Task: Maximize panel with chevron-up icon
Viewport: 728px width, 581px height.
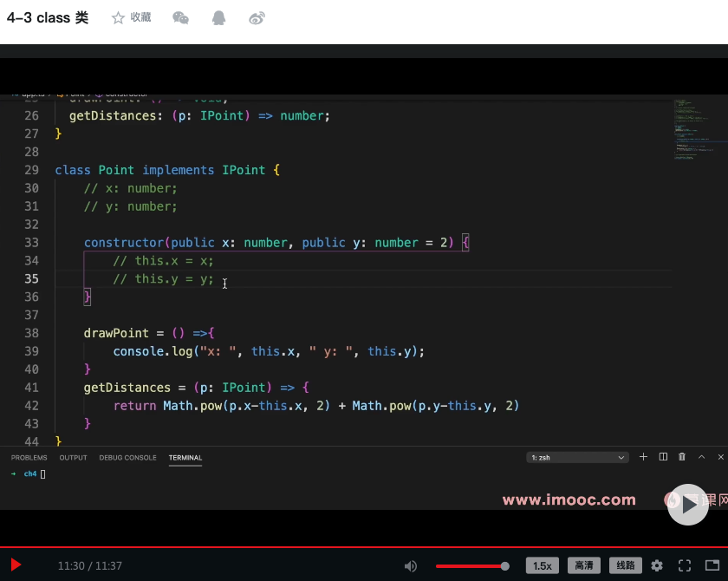Action: click(x=701, y=457)
